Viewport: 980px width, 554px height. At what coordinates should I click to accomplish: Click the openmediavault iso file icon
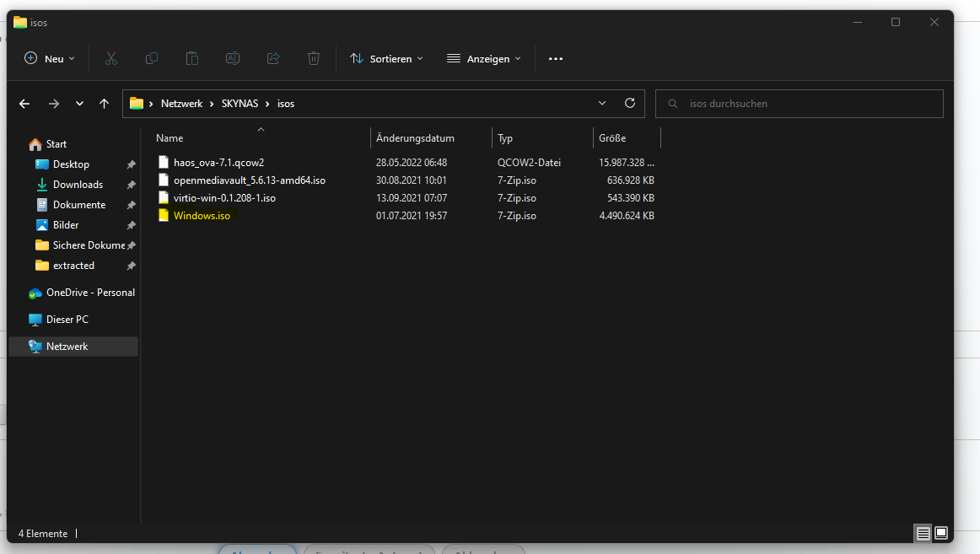164,180
